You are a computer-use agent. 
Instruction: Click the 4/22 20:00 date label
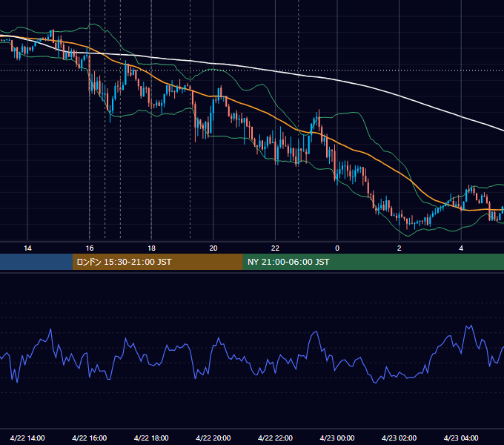point(213,438)
